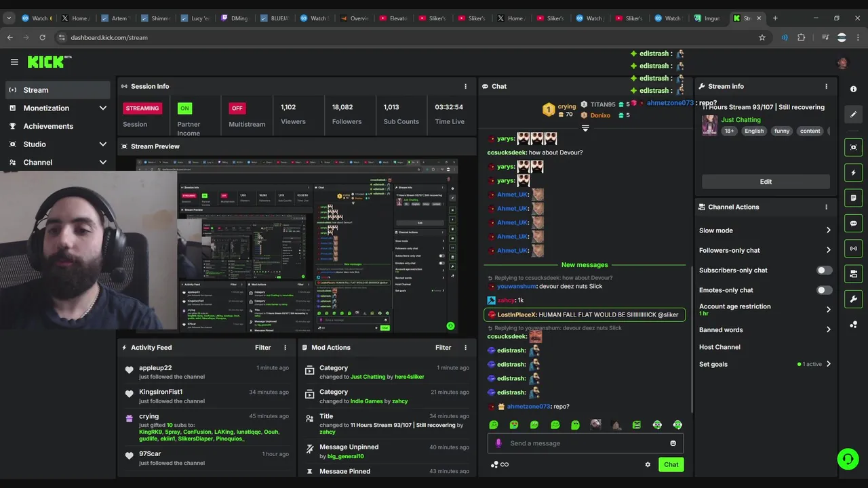The image size is (868, 488).
Task: Click the browser address bar
Action: (407, 37)
